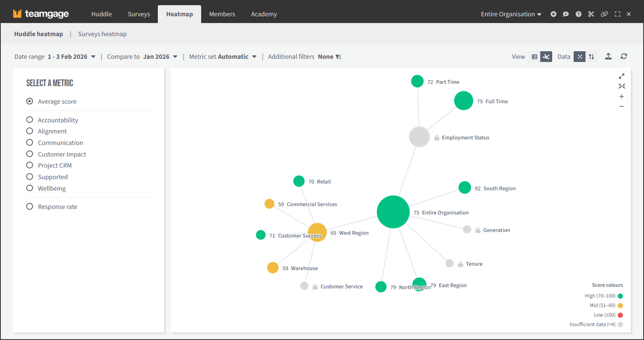This screenshot has width=644, height=340.
Task: Click the export upload icon
Action: (608, 56)
